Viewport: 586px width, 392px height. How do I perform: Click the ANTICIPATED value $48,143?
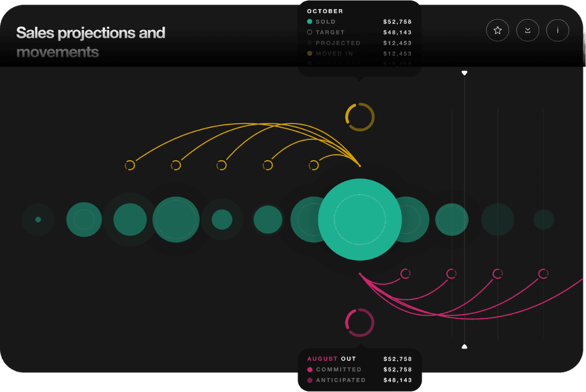[x=398, y=380]
